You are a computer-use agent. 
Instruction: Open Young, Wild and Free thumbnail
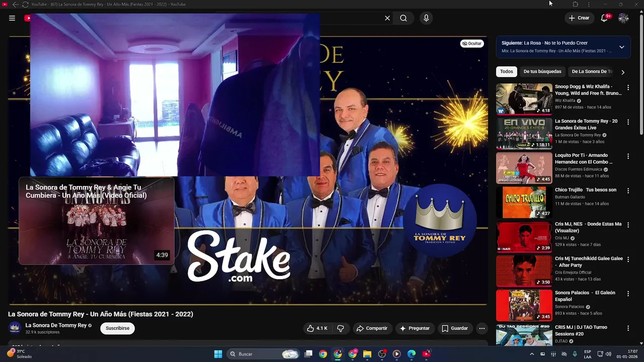tap(524, 99)
